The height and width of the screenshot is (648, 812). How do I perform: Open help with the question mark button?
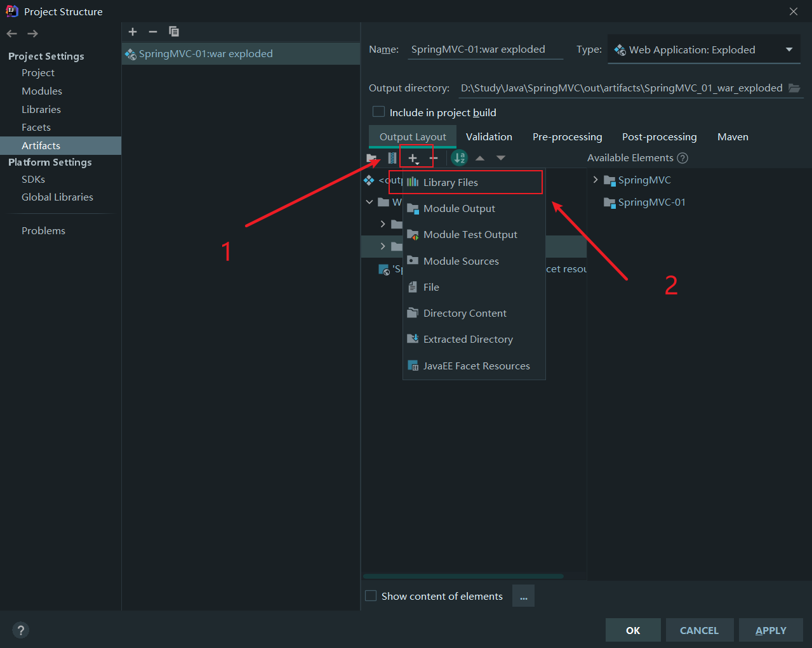click(x=21, y=630)
